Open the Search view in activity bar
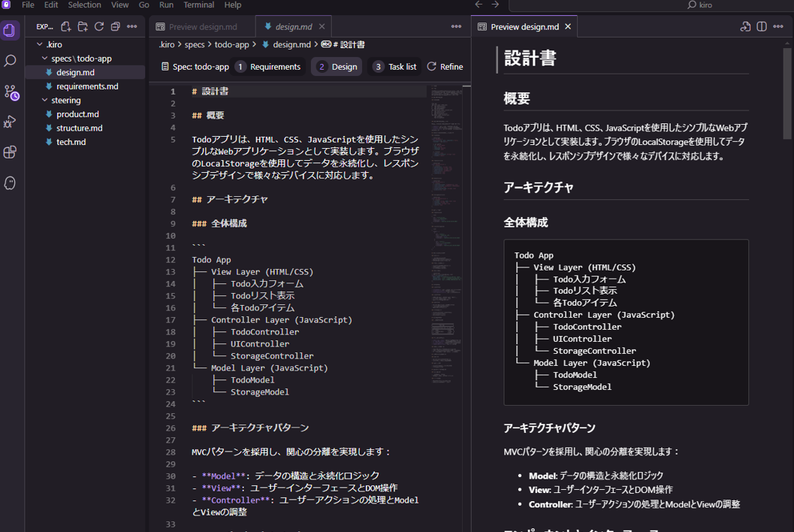Screen dimensions: 794x532 tap(10, 61)
